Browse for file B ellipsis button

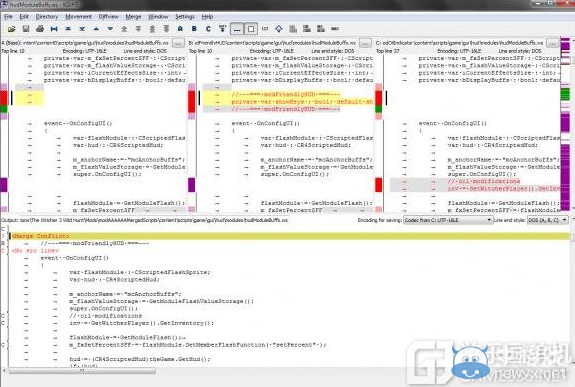(x=365, y=43)
